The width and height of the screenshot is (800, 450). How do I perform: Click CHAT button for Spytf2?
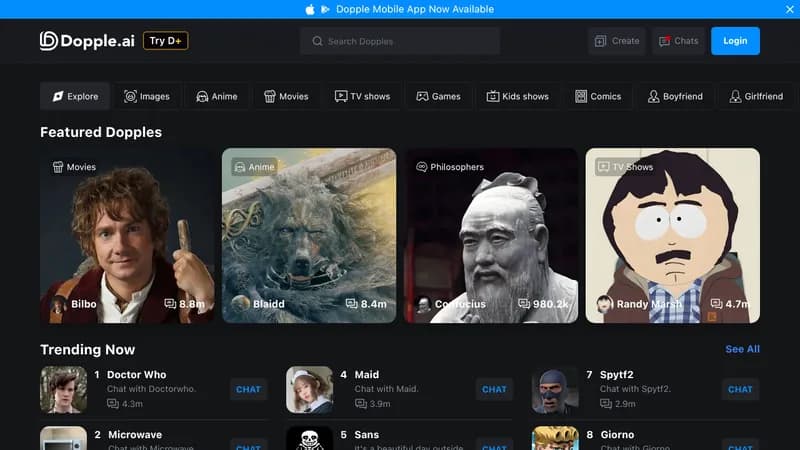tap(740, 389)
